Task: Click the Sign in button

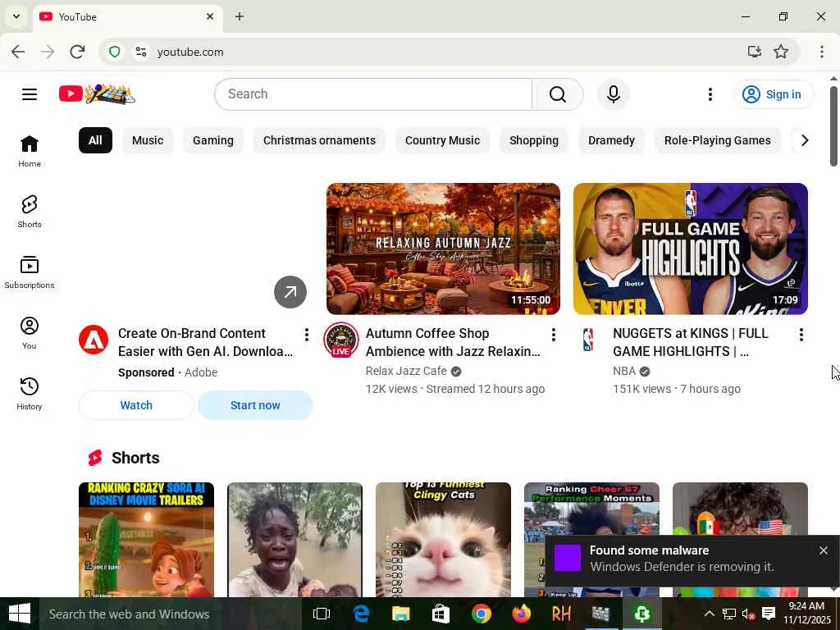Action: (773, 94)
